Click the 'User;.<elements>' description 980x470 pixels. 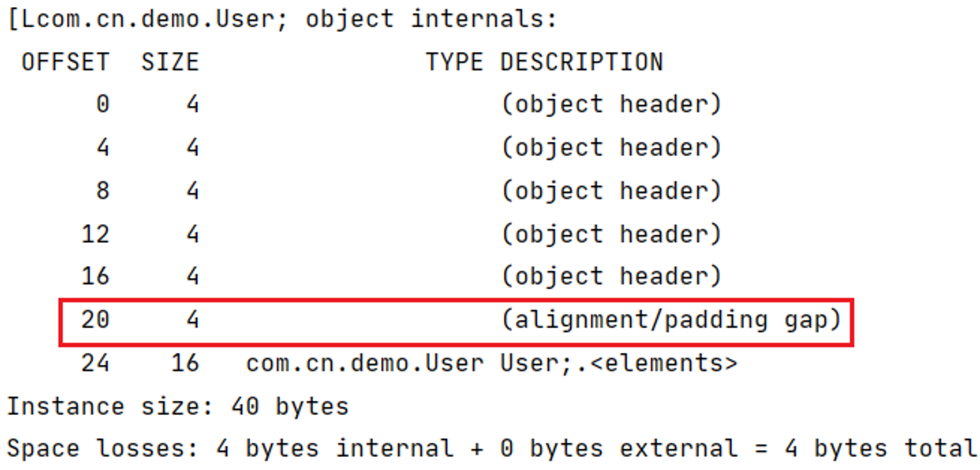(x=619, y=363)
